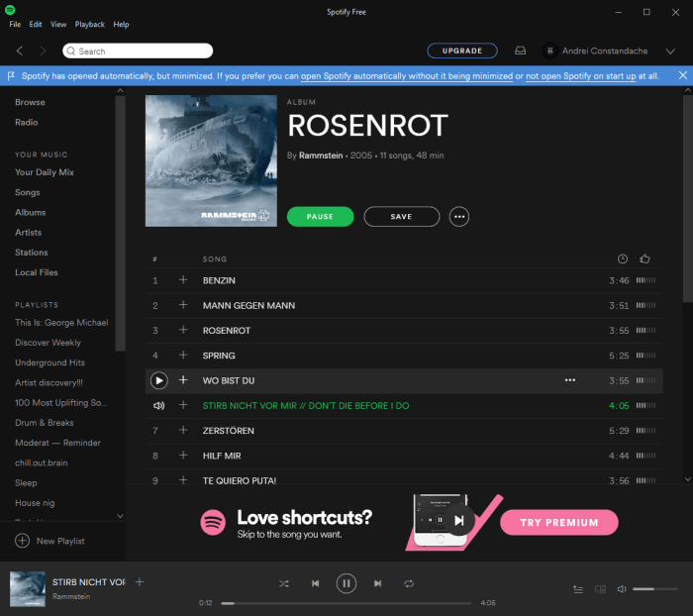The width and height of the screenshot is (693, 616).
Task: Open the play queue icon
Action: pyautogui.click(x=578, y=589)
